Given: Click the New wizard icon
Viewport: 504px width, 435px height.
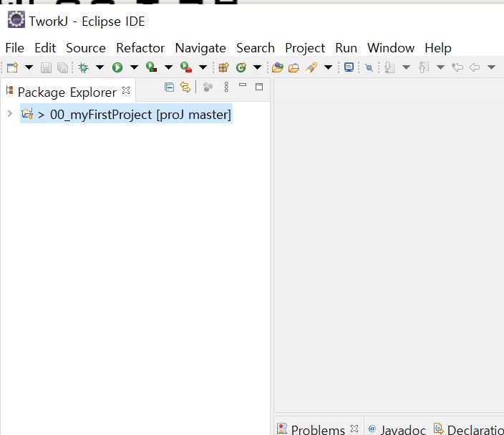Looking at the screenshot, I should point(12,67).
